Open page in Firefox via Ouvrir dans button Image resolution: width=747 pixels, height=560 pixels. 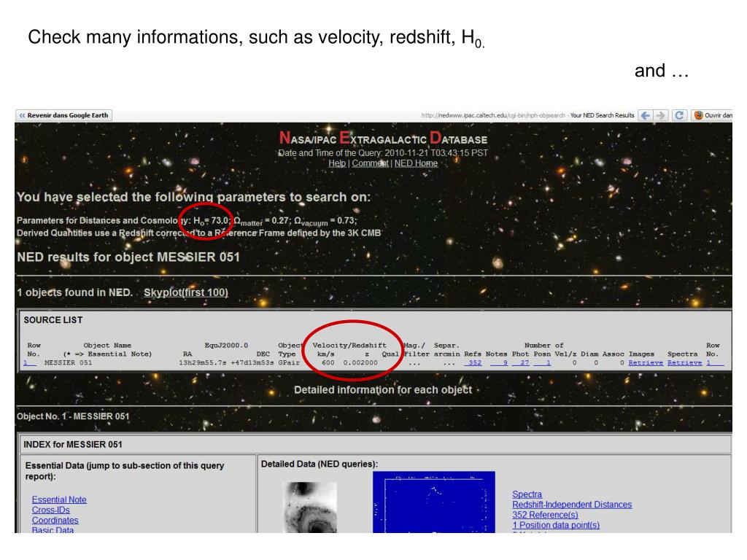tap(712, 115)
